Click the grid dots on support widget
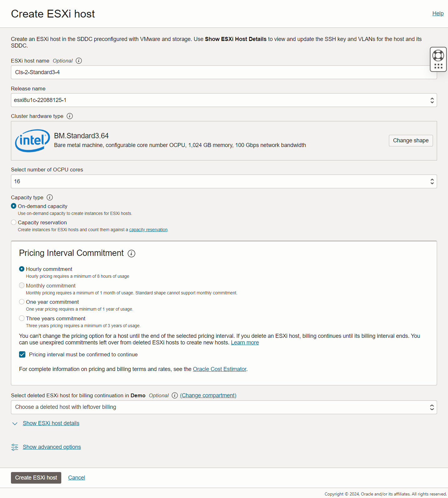The image size is (448, 498). click(438, 66)
